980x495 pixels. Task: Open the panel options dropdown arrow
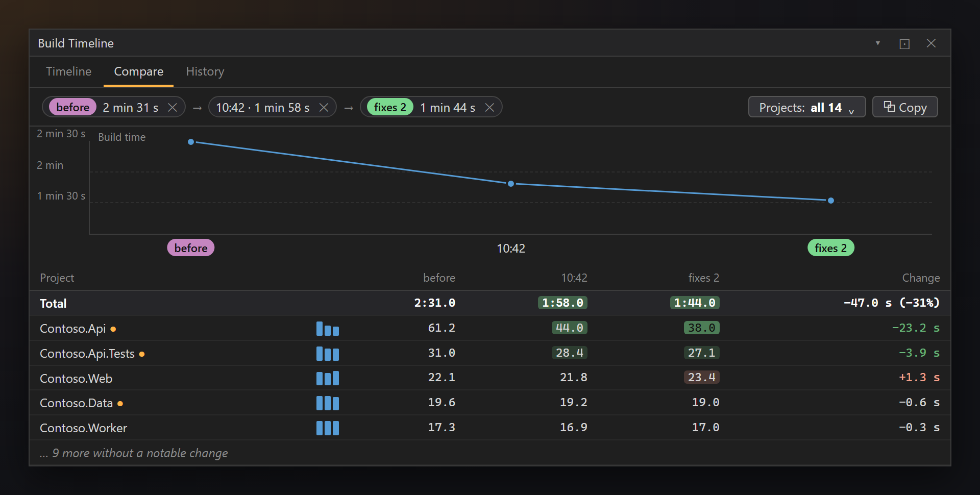point(878,43)
